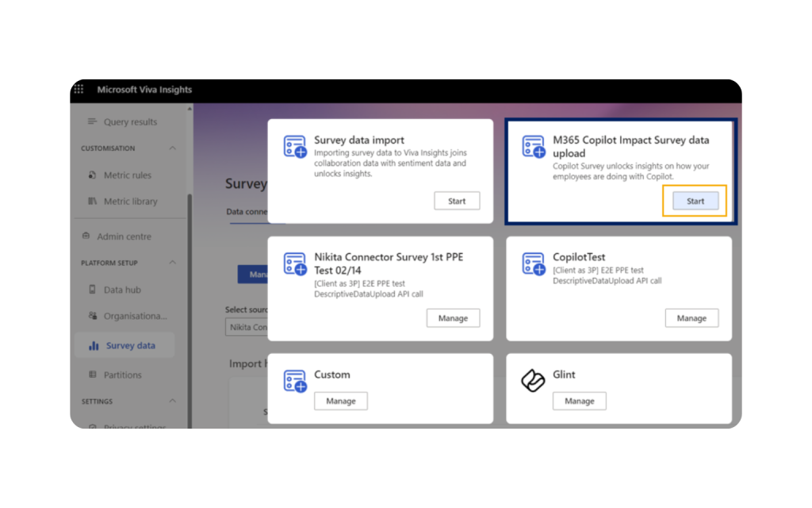
Task: Collapse the Customisation section chevron
Action: 172,148
